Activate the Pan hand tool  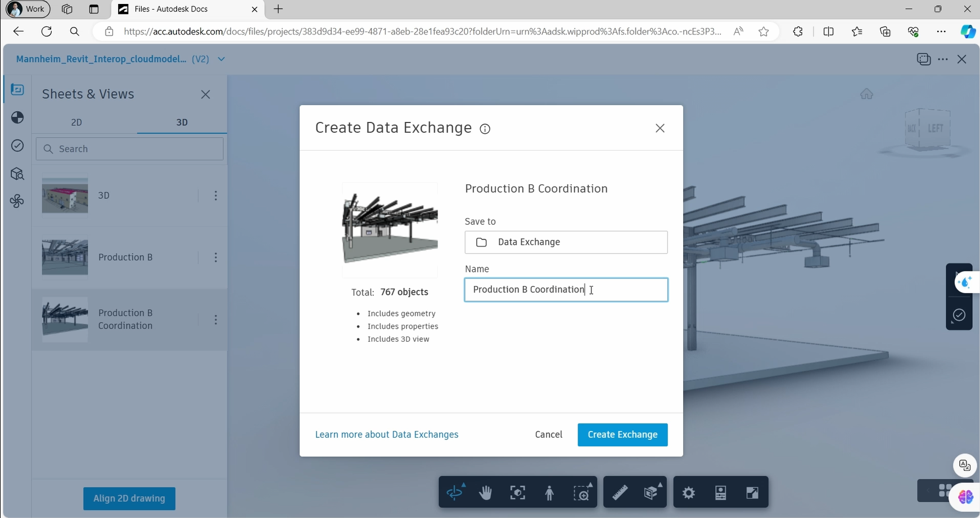[485, 493]
